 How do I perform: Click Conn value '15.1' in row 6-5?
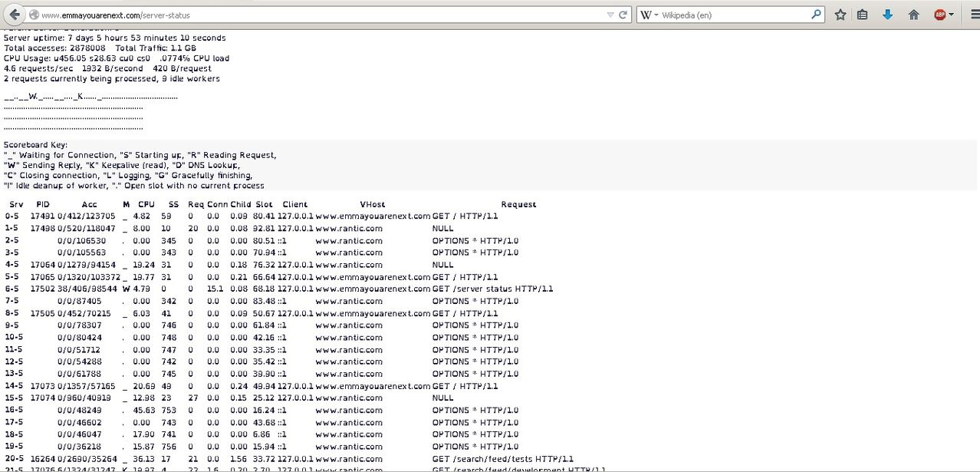tap(215, 289)
